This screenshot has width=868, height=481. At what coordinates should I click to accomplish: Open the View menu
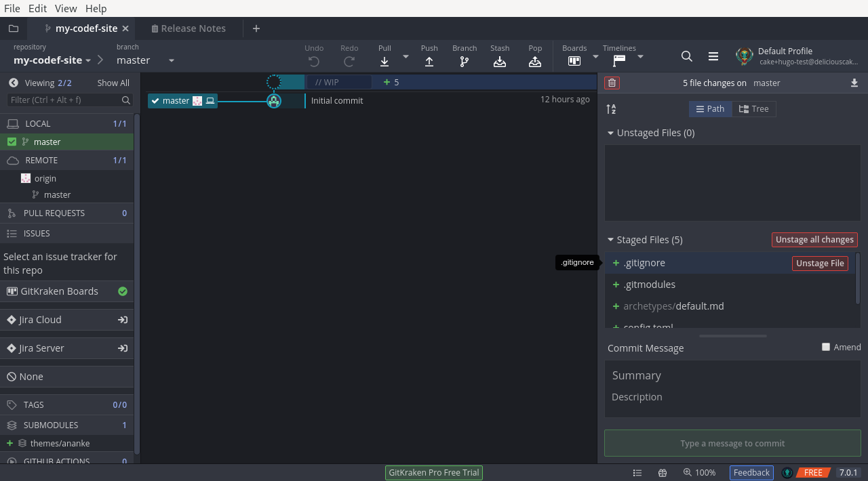(x=66, y=8)
